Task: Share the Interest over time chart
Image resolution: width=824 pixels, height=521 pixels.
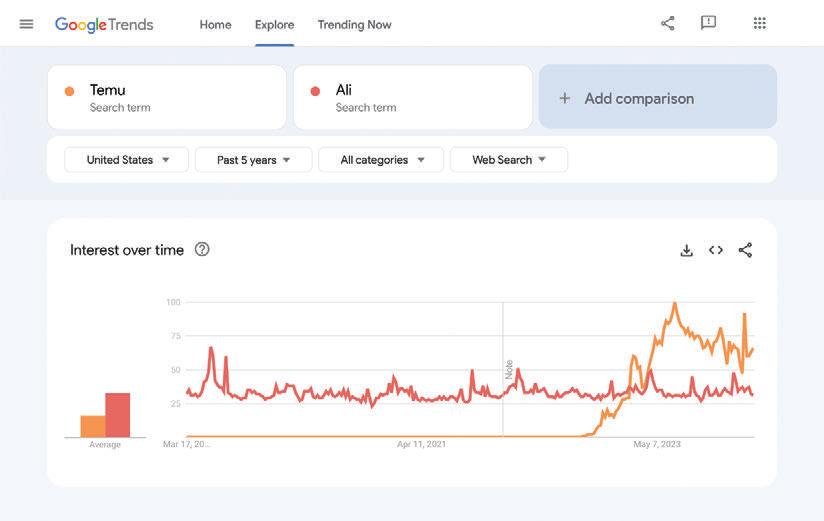Action: coord(745,250)
